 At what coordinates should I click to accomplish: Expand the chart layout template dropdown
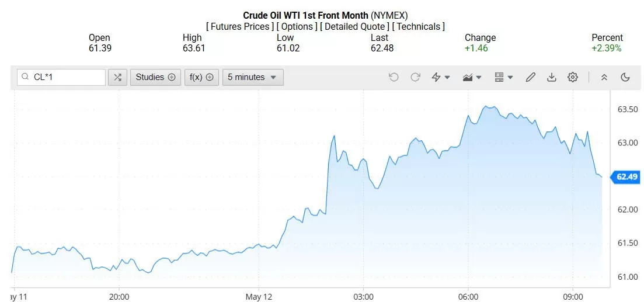tap(503, 77)
